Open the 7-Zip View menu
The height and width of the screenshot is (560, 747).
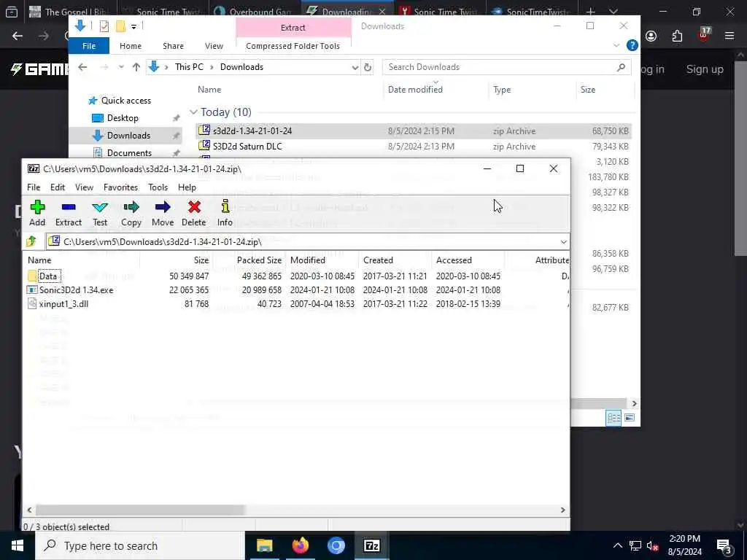pos(84,187)
